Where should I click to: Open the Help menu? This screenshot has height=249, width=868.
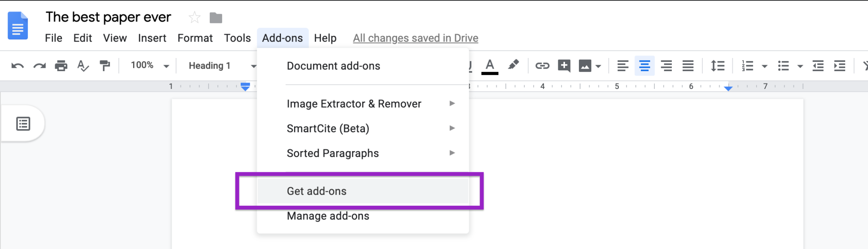pos(325,38)
